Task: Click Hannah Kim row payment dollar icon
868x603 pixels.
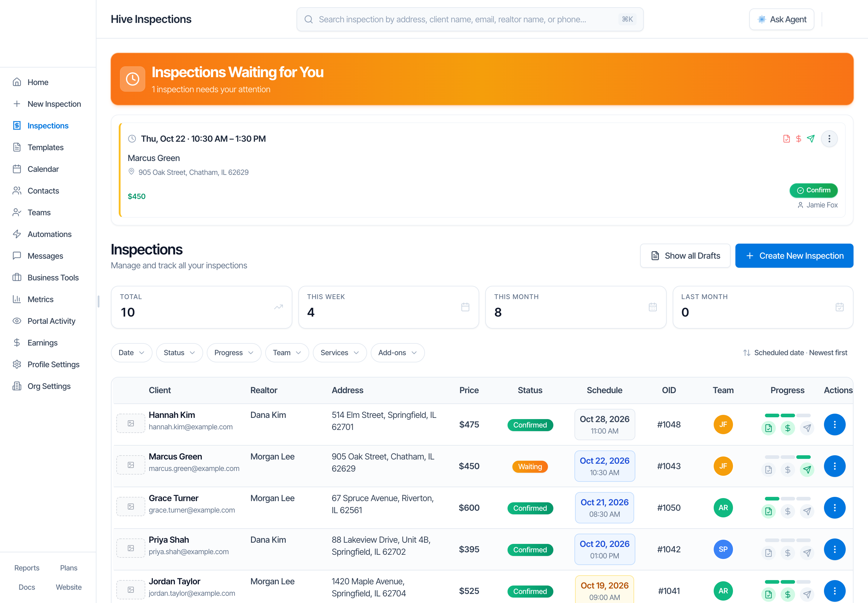Action: (x=788, y=428)
